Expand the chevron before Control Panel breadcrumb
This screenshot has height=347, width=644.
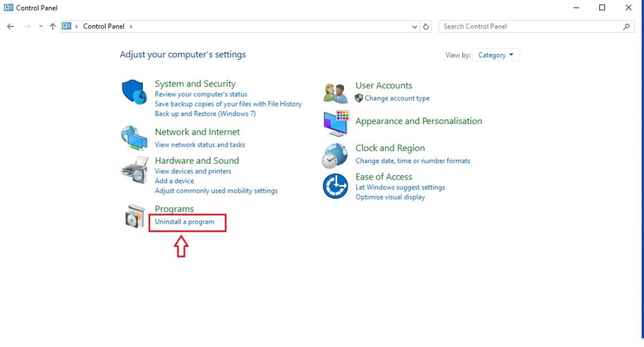coord(76,26)
